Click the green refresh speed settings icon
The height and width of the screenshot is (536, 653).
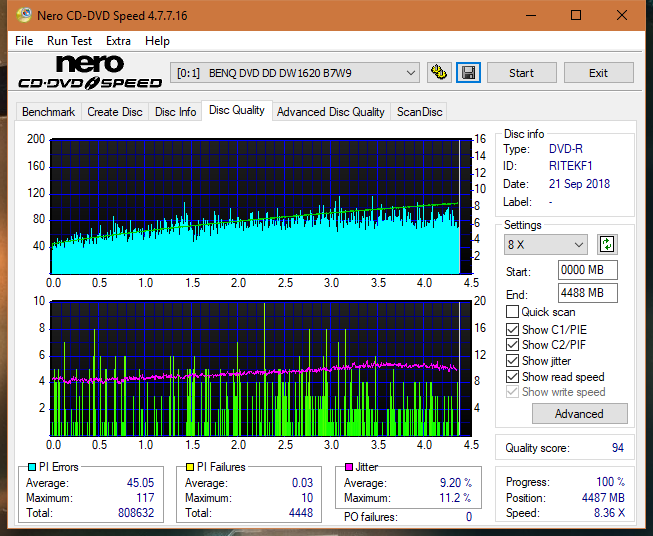607,244
